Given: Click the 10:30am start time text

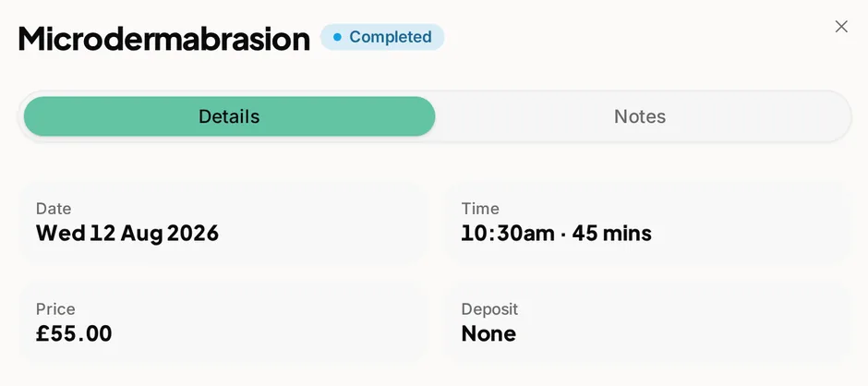Looking at the screenshot, I should point(508,233).
